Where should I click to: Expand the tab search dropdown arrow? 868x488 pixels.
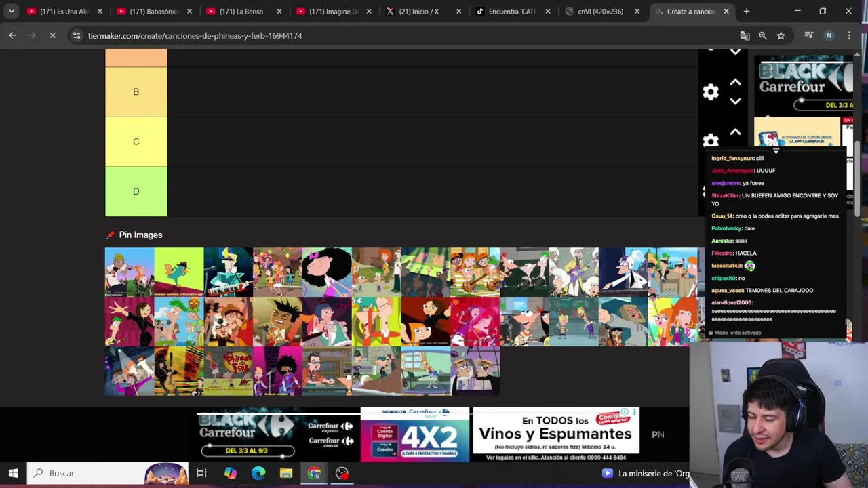point(12,12)
